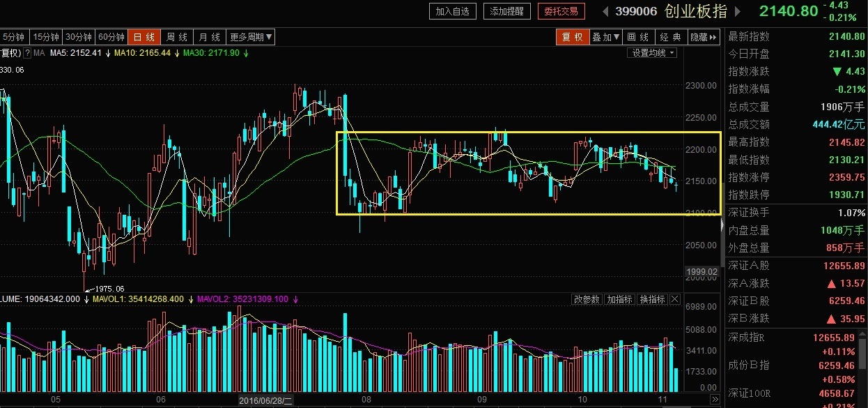Click the 创业板指 stock name
Screen dimensions: 868x408
click(695, 11)
